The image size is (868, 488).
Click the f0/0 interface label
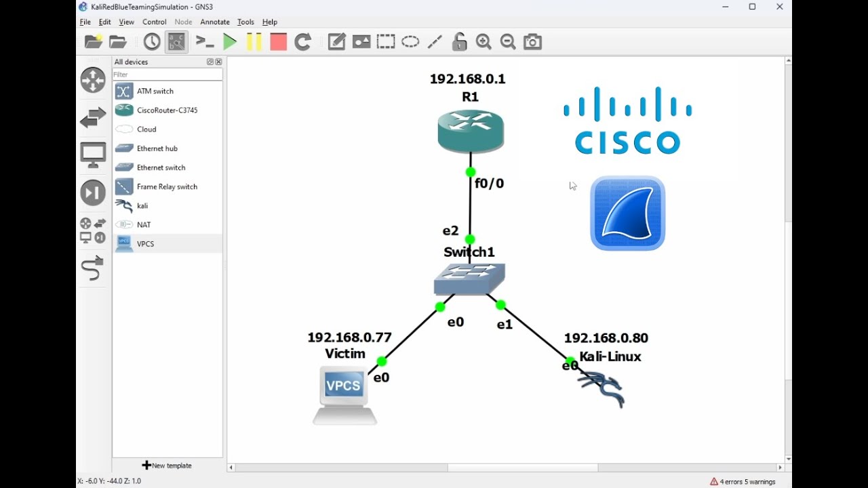489,183
